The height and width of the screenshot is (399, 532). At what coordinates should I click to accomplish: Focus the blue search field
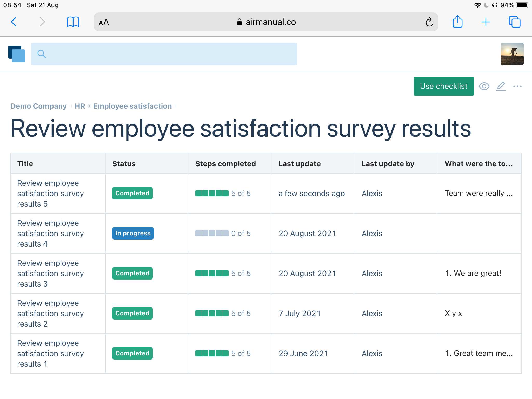(164, 54)
